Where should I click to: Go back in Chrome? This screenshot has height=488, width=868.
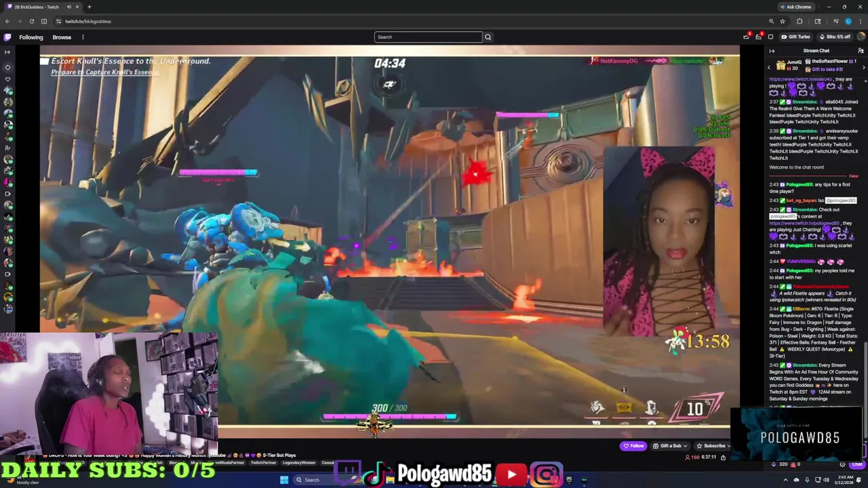(7, 21)
